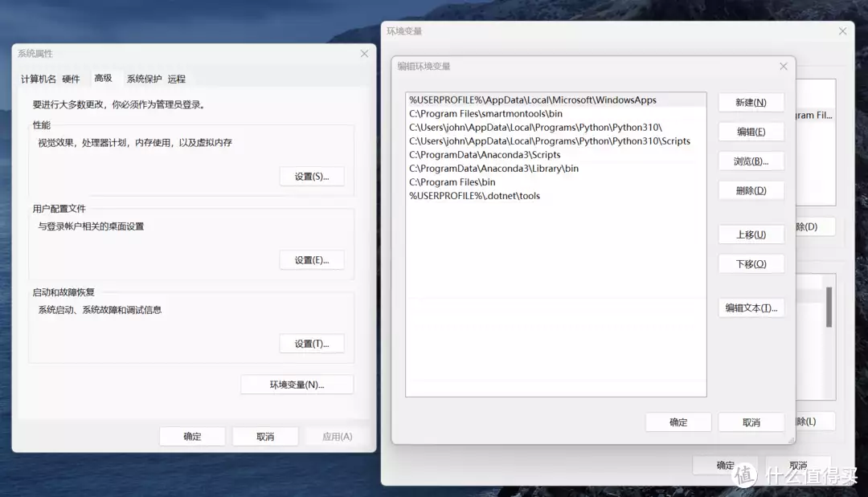Open performance settings via 设置(S)...
This screenshot has height=497, width=868.
(x=312, y=177)
